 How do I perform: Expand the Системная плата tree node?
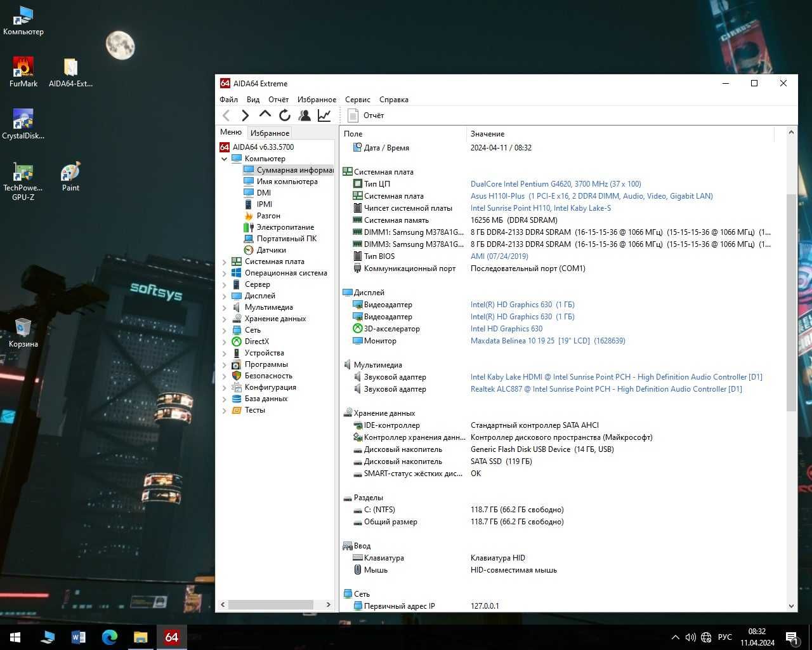point(224,262)
